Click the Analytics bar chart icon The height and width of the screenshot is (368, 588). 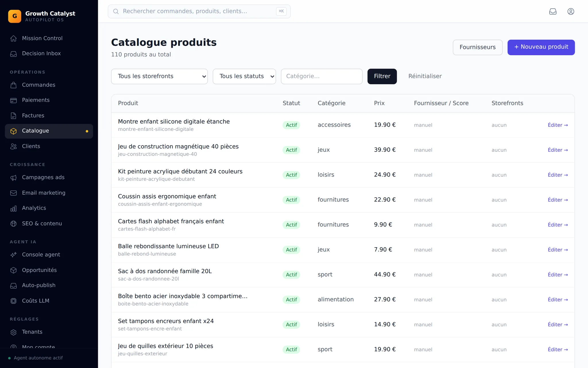13,208
